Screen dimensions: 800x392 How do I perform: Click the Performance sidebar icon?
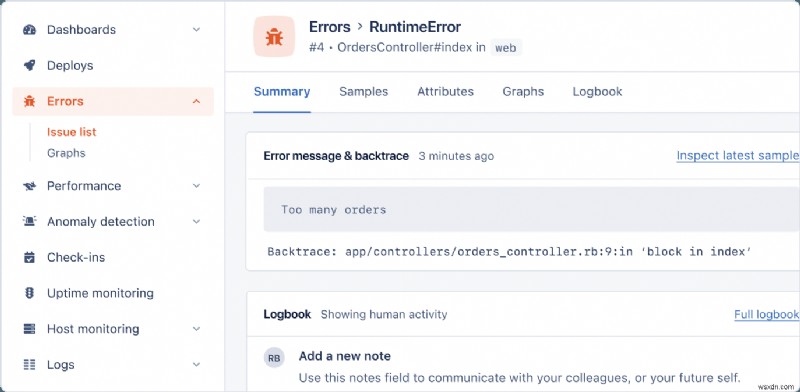tap(30, 186)
